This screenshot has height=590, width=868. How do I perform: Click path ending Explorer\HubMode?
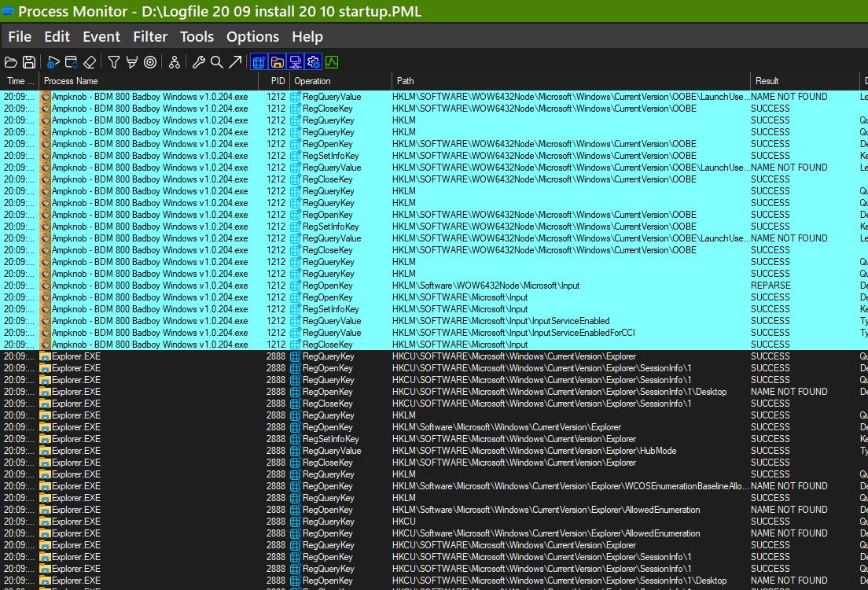point(534,451)
